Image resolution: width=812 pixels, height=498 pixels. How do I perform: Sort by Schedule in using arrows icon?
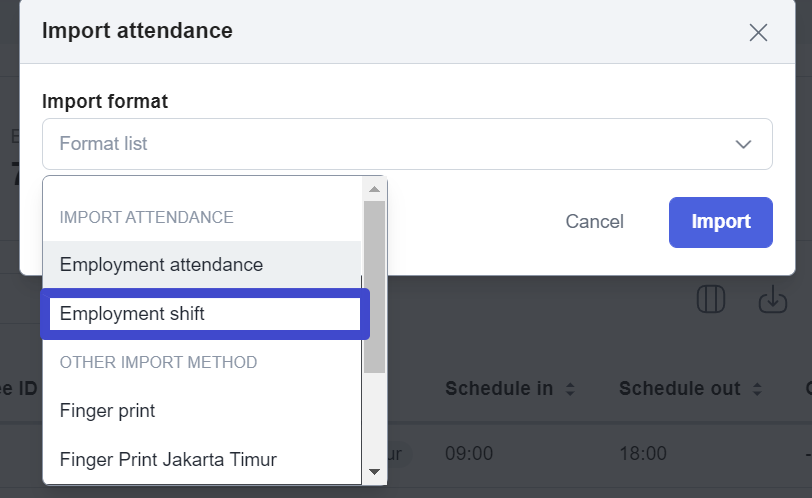point(570,389)
